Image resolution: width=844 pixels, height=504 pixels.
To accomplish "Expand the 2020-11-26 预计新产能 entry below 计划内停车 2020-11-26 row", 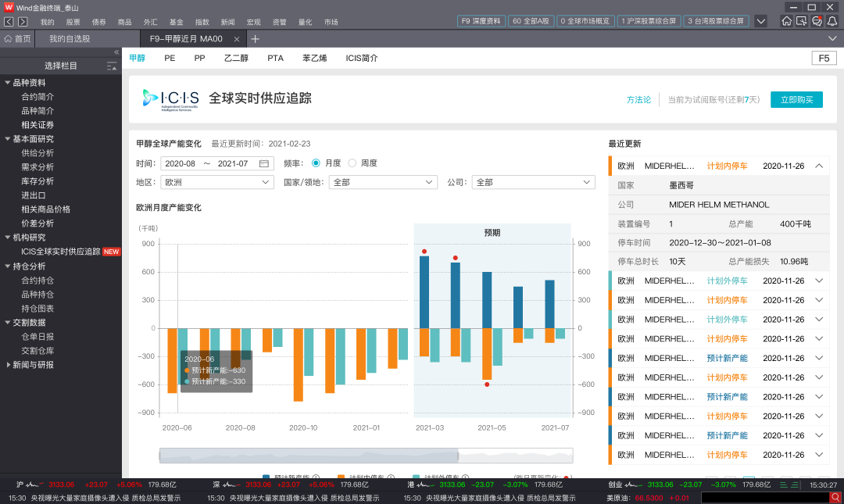I will tap(819, 358).
